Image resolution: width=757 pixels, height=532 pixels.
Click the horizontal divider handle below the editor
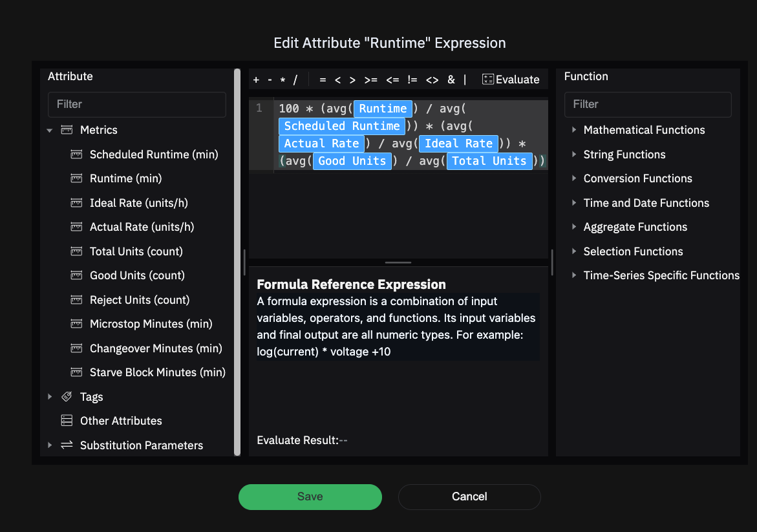click(x=398, y=262)
